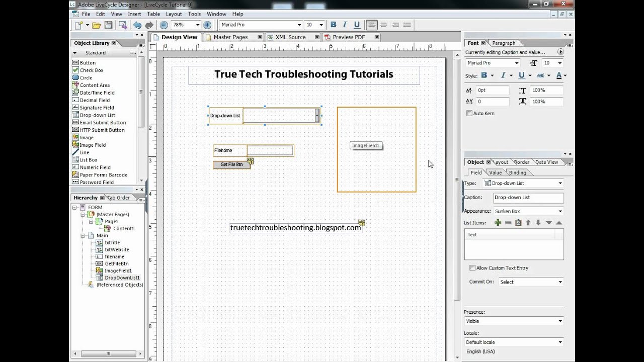Click Italic style in Font palette
644x362 pixels.
click(x=503, y=75)
